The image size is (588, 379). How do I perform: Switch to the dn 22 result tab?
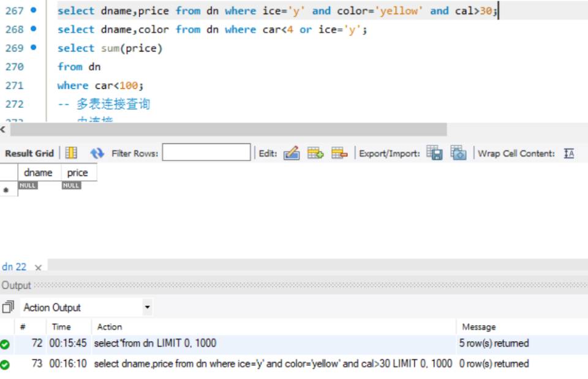14,266
